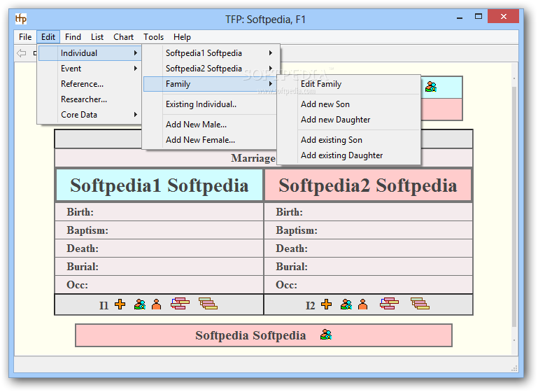Close the TFP window
The width and height of the screenshot is (538, 392).
pyautogui.click(x=503, y=17)
